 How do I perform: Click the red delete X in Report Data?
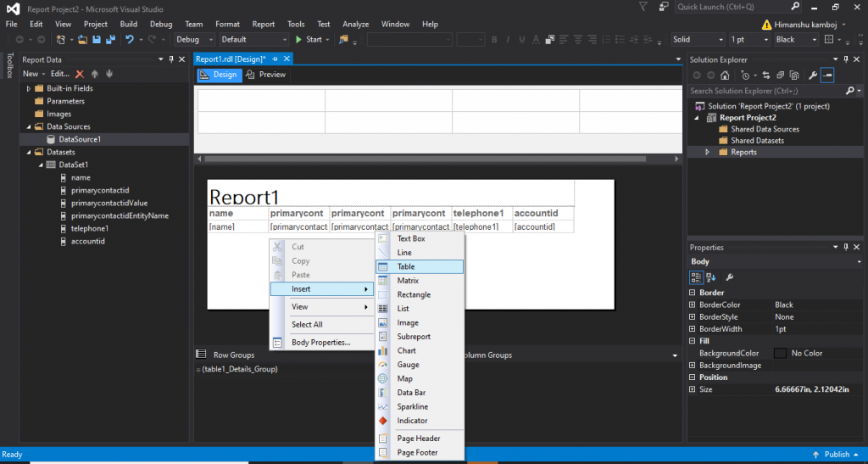[x=80, y=74]
